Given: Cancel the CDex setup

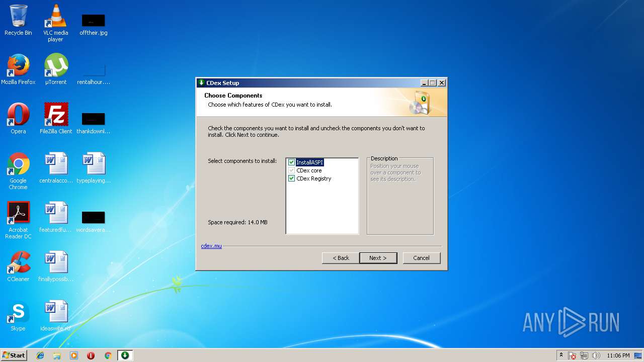Looking at the screenshot, I should pyautogui.click(x=422, y=258).
